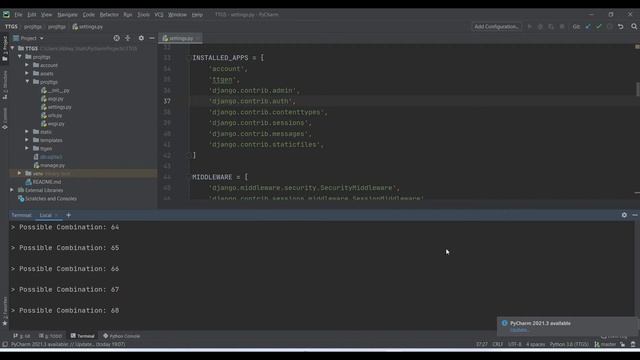The width and height of the screenshot is (640, 360).
Task: Toggle the Structure side tool window button
Action: (x=5, y=84)
